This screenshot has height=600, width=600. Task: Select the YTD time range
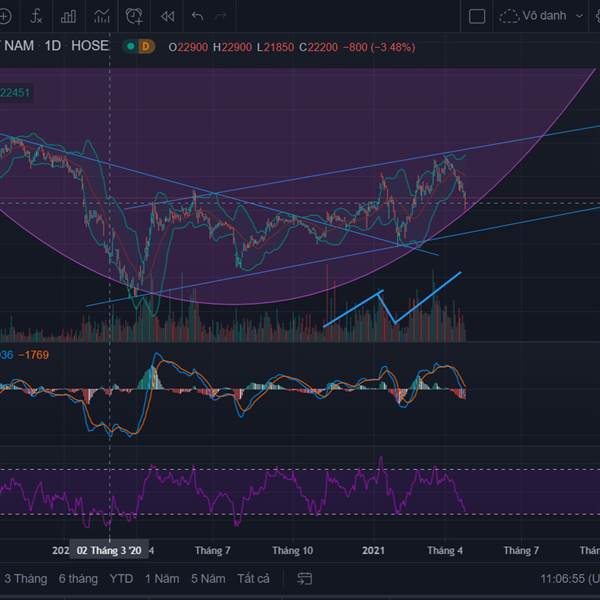(x=121, y=579)
